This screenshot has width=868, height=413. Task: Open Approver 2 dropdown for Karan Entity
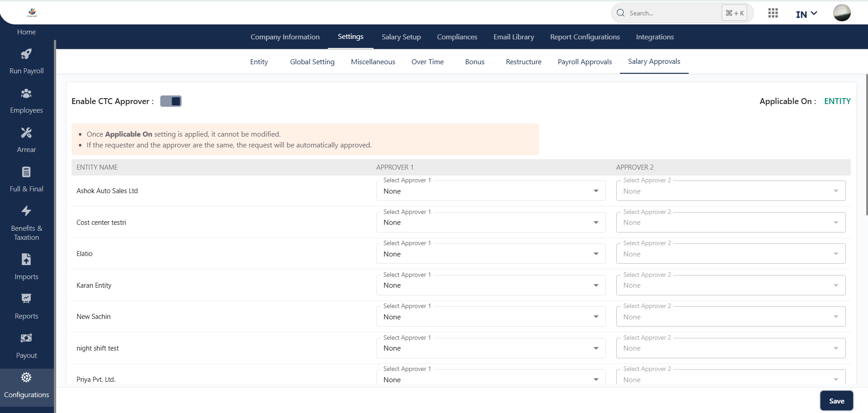click(x=731, y=285)
